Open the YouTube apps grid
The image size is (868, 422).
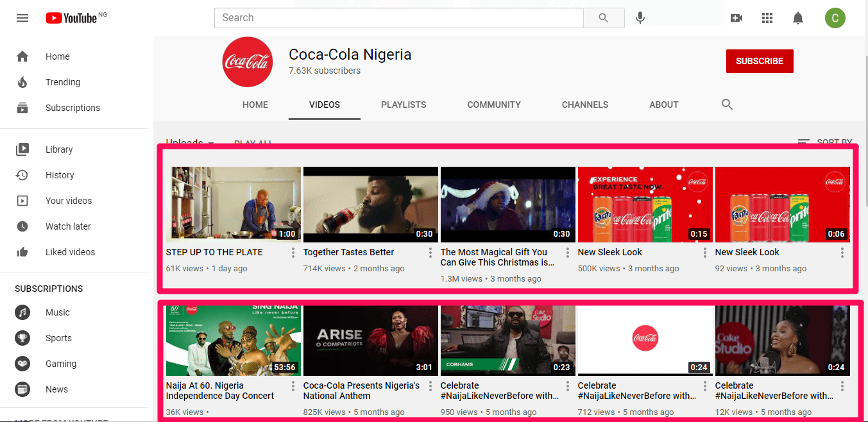pyautogui.click(x=767, y=18)
